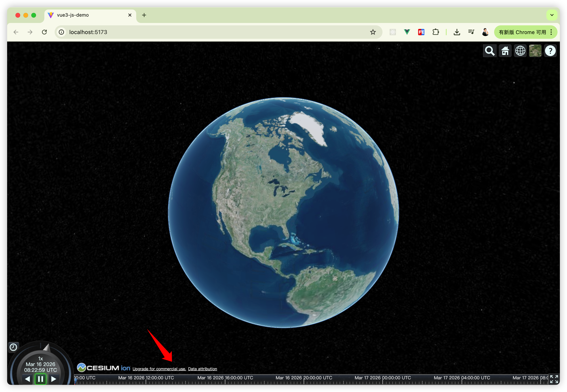
Task: Click the localhost:5173 address bar
Action: click(x=196, y=32)
